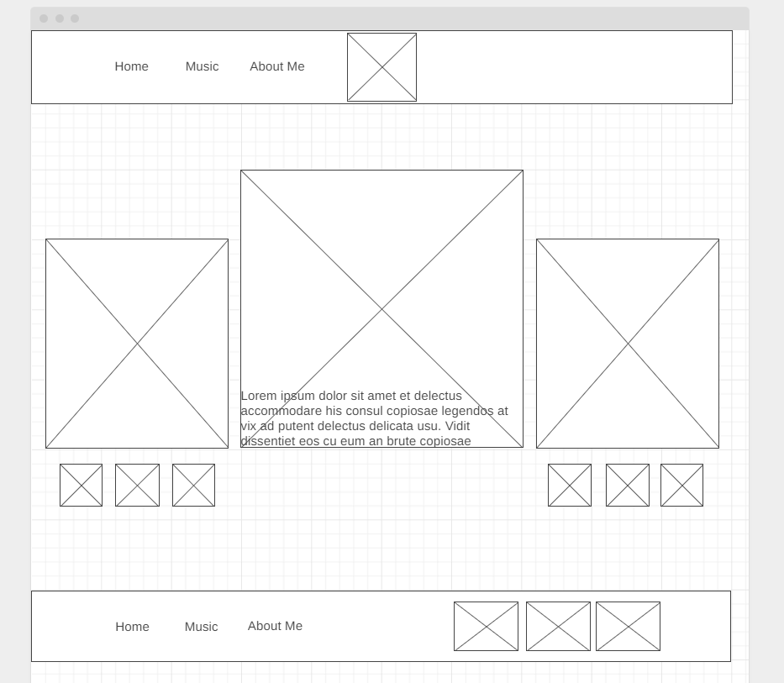Select the large right-side image placeholder
The height and width of the screenshot is (683, 784).
click(x=627, y=343)
